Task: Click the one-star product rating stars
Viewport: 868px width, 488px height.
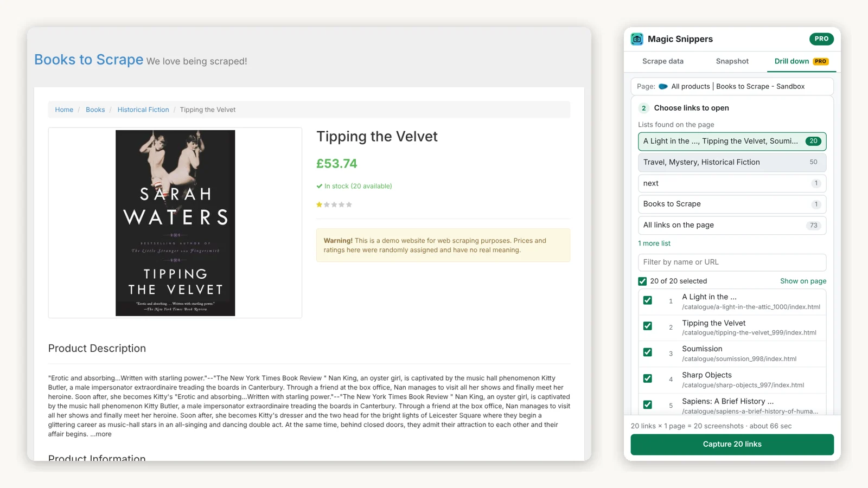Action: [x=334, y=204]
